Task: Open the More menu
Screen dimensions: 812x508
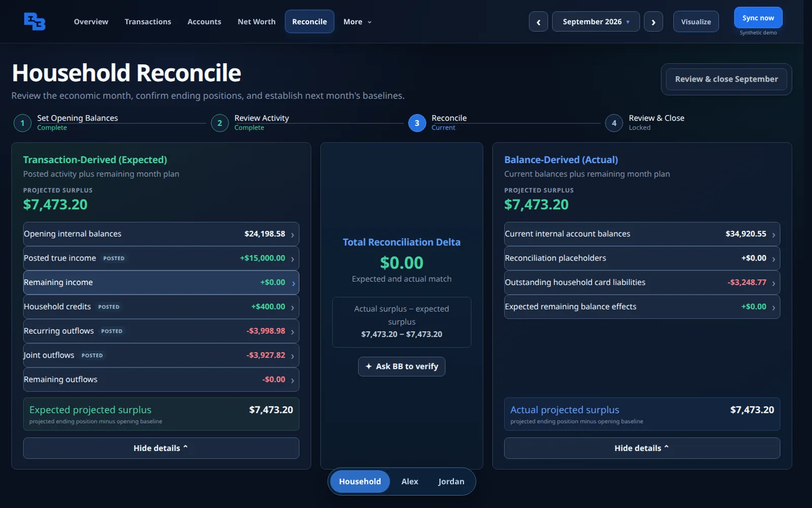Action: coord(357,22)
